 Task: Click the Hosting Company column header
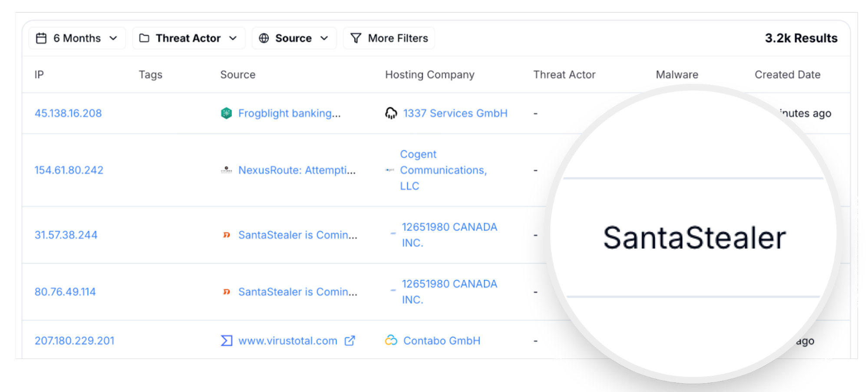click(x=429, y=75)
